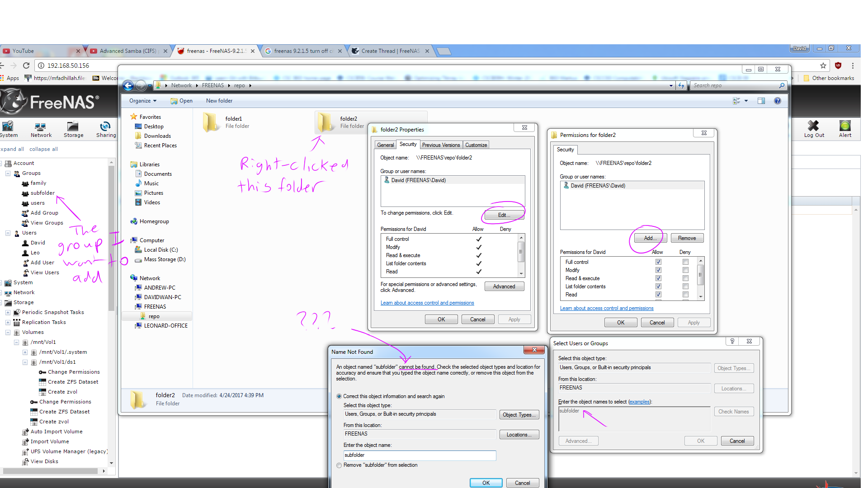Switch to YouTube browser tab
The width and height of the screenshot is (868, 488).
(41, 51)
